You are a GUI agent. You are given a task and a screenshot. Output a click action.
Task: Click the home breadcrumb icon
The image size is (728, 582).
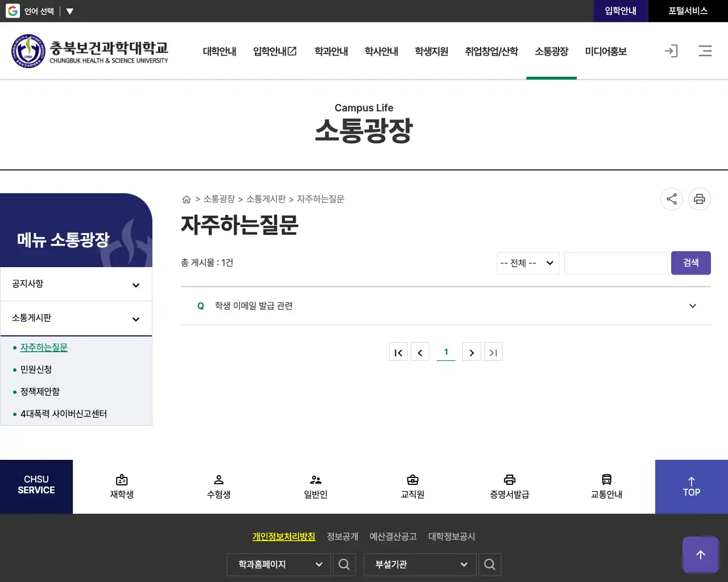click(186, 199)
